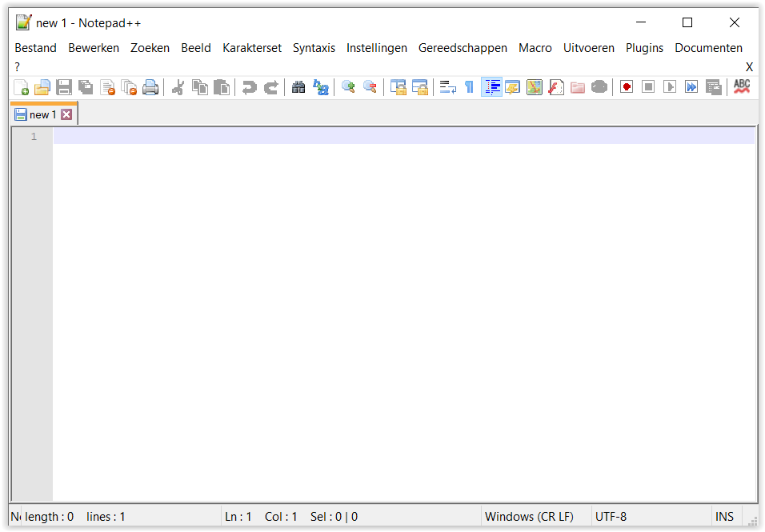Open the Bewerken menu
Image resolution: width=765 pixels, height=532 pixels.
coord(94,48)
